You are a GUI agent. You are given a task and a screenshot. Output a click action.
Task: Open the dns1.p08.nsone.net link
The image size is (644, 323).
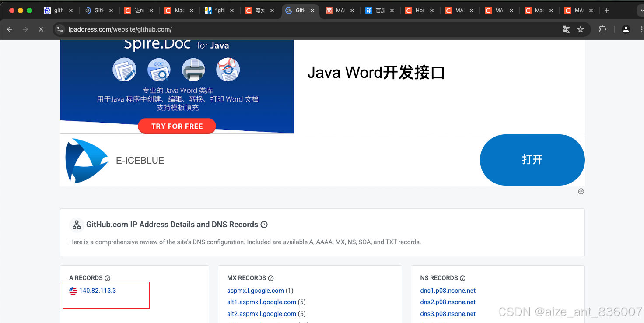[x=448, y=291]
